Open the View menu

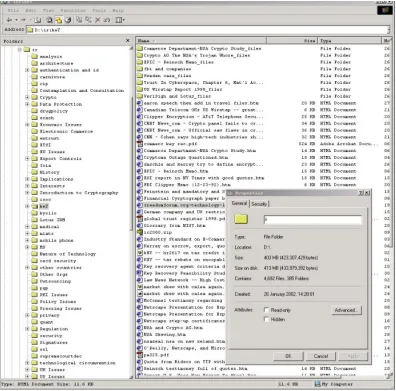tap(48, 10)
